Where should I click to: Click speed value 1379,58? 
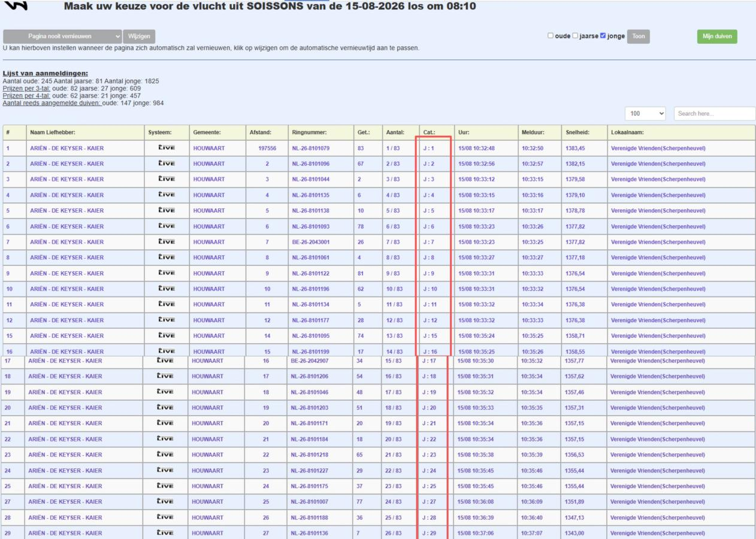pyautogui.click(x=575, y=179)
